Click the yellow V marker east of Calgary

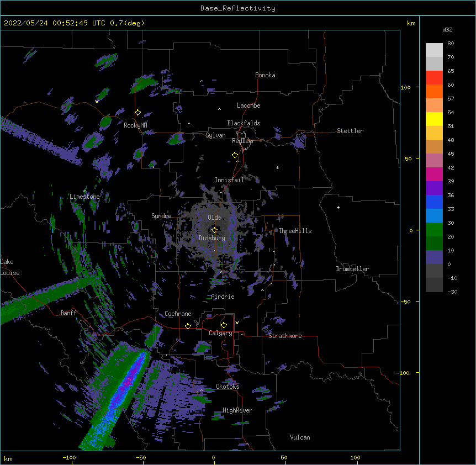[237, 323]
